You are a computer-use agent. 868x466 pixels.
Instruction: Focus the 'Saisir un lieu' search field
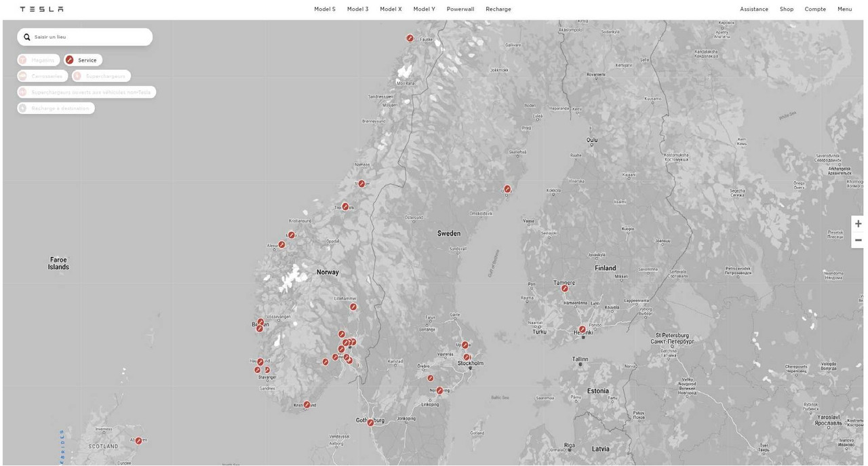coord(85,37)
